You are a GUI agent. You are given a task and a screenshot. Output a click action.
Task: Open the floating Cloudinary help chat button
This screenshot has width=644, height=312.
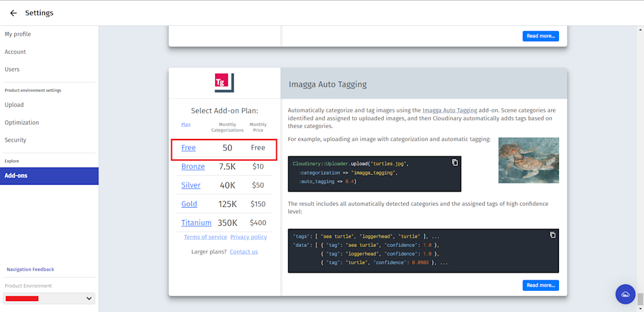point(625,294)
